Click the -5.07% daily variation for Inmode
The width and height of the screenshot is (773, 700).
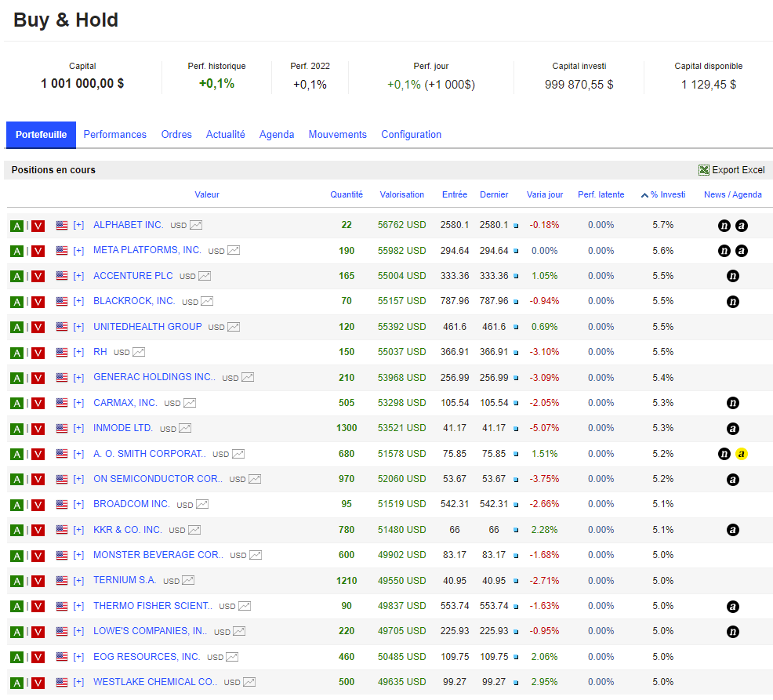point(544,428)
